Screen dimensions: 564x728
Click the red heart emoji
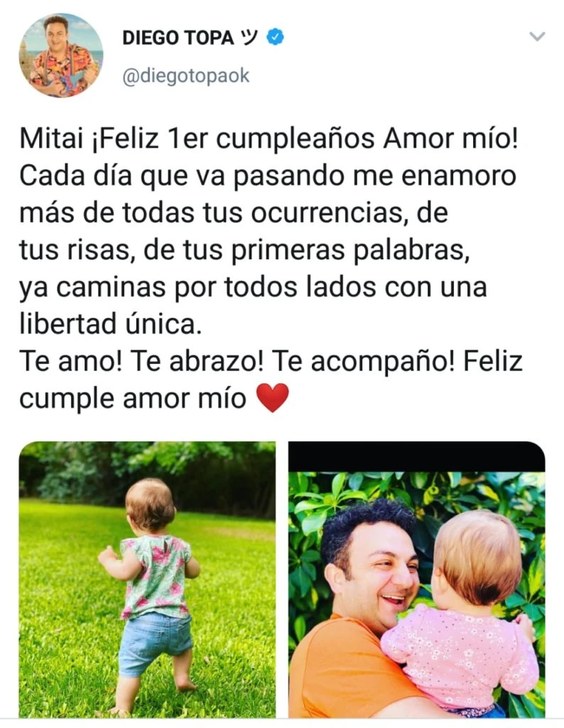click(x=273, y=398)
